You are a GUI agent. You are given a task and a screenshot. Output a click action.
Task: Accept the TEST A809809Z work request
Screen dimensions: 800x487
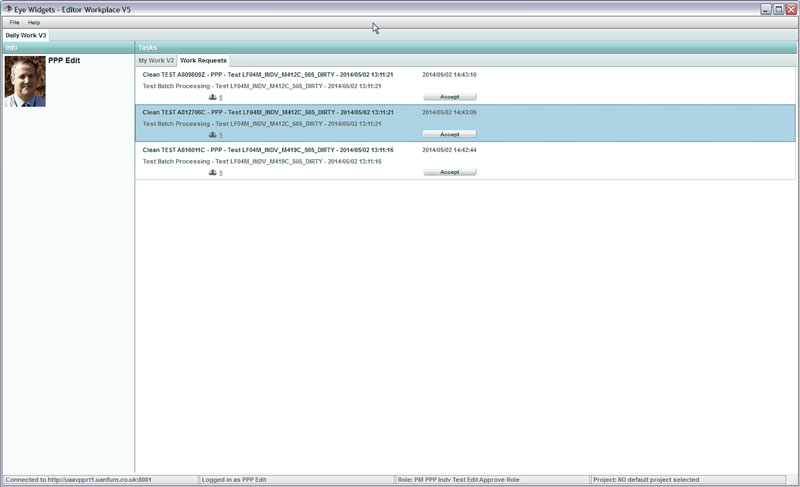pyautogui.click(x=449, y=96)
